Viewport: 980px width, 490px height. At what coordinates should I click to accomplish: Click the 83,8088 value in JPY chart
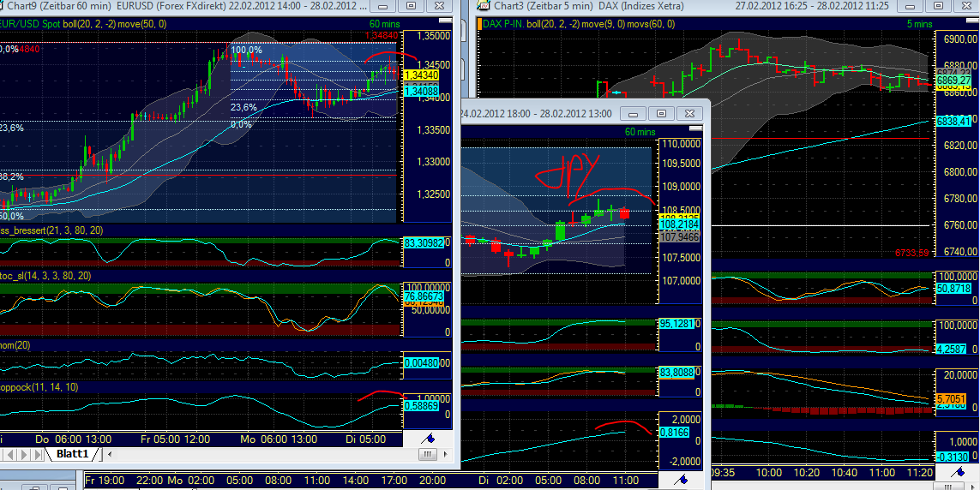(x=678, y=372)
